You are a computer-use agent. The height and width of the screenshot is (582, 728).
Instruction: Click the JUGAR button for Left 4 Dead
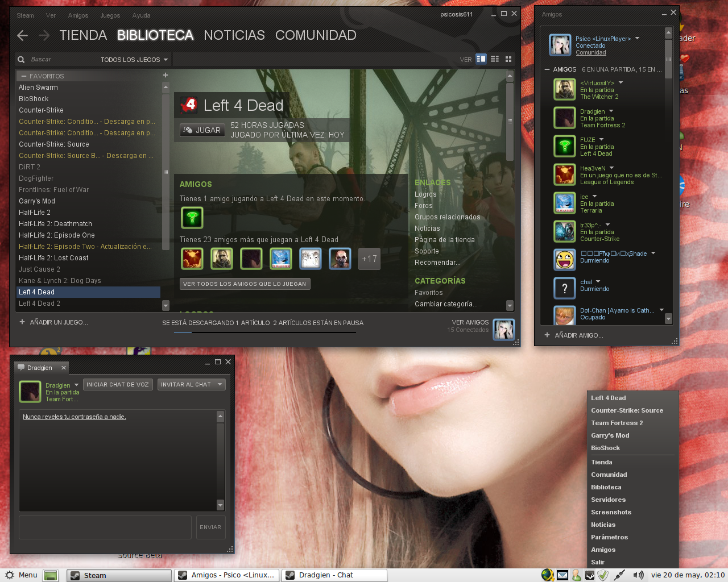202,130
